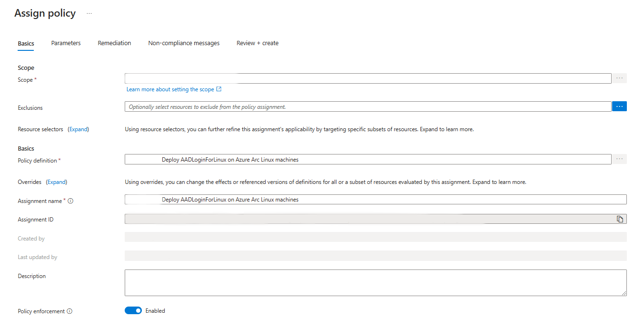Viewport: 644px width, 327px height.
Task: Select the Basics tab
Action: 26,44
